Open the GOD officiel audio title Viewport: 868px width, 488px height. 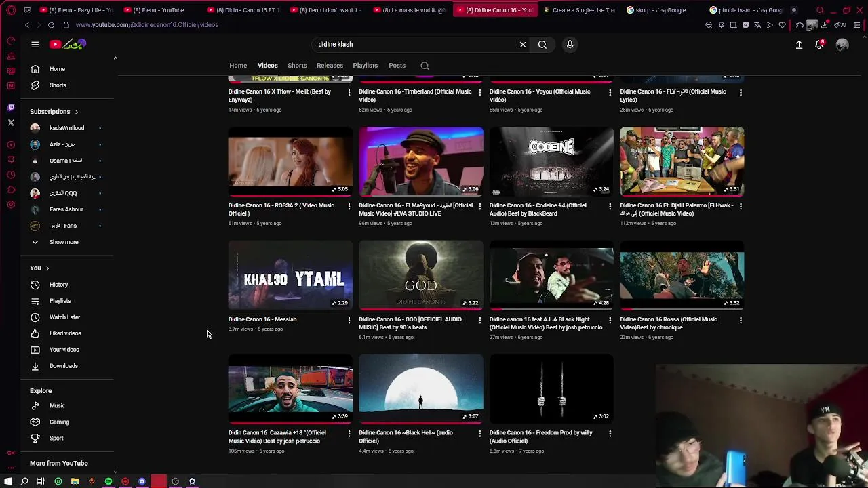[x=410, y=323]
